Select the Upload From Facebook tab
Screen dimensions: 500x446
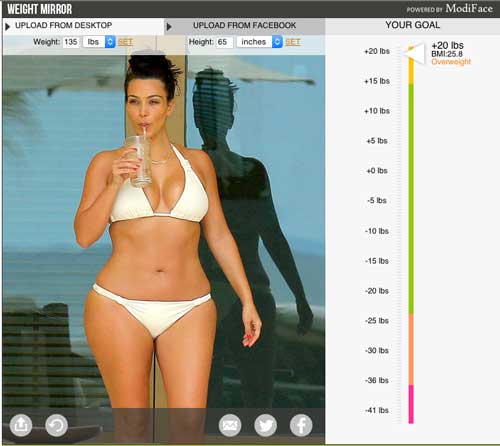245,26
